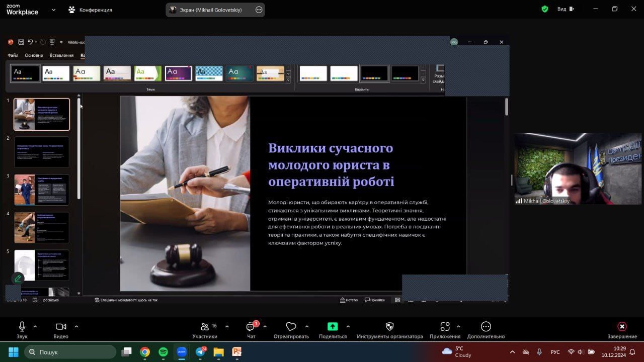This screenshot has height=362, width=644.
Task: Open the Zoom Apps icon
Action: pos(445,327)
